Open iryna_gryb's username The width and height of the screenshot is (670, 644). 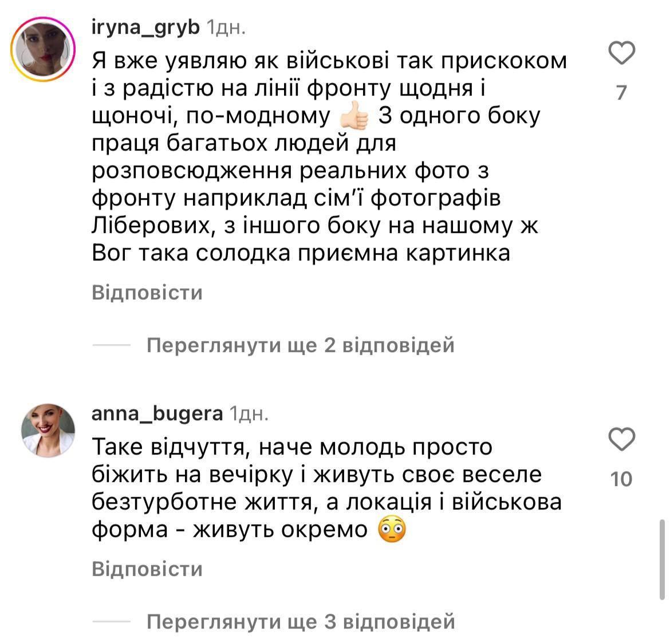coord(145,27)
